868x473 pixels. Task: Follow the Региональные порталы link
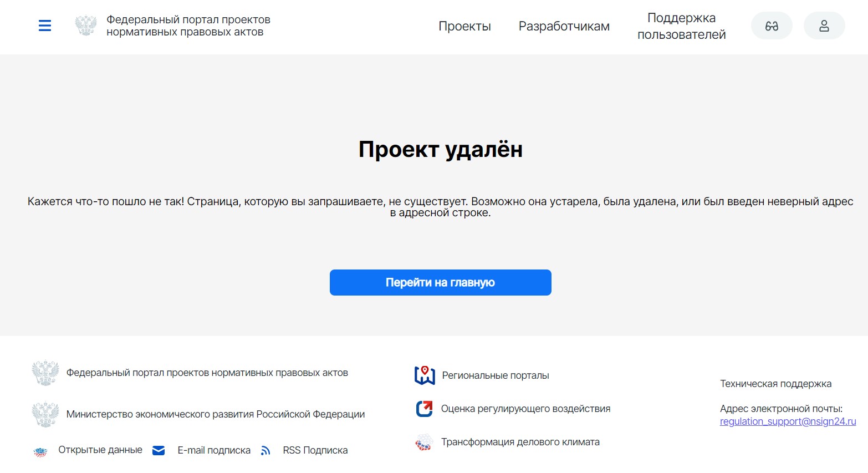(x=495, y=375)
